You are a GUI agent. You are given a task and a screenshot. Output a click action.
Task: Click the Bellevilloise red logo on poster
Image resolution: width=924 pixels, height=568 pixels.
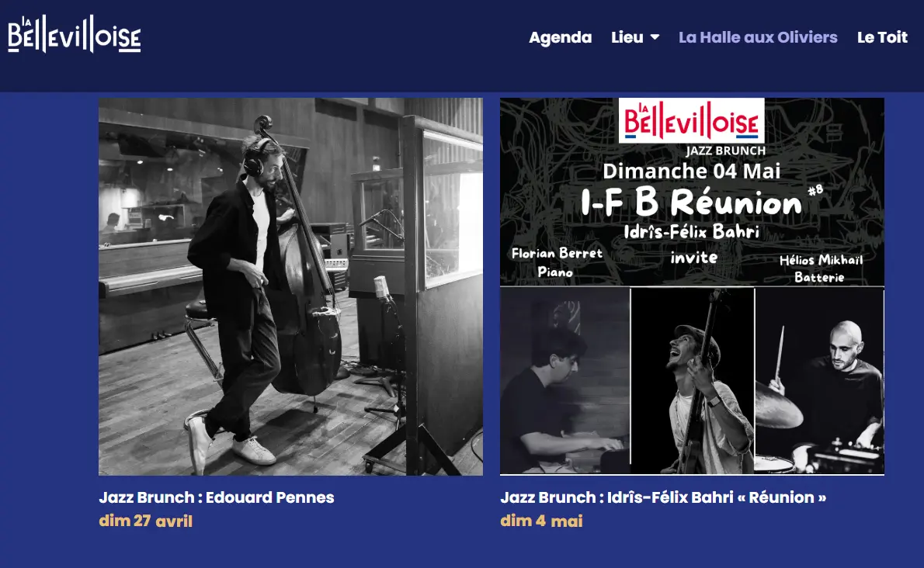point(691,121)
